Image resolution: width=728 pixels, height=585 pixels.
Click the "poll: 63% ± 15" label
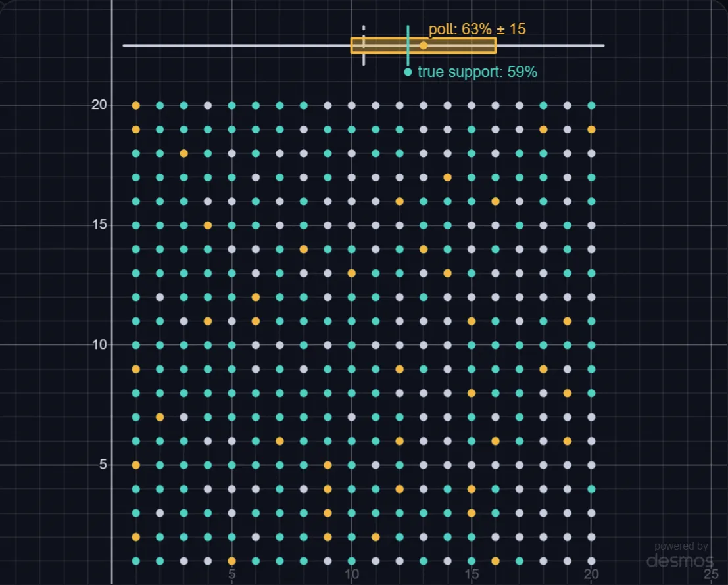pyautogui.click(x=477, y=29)
